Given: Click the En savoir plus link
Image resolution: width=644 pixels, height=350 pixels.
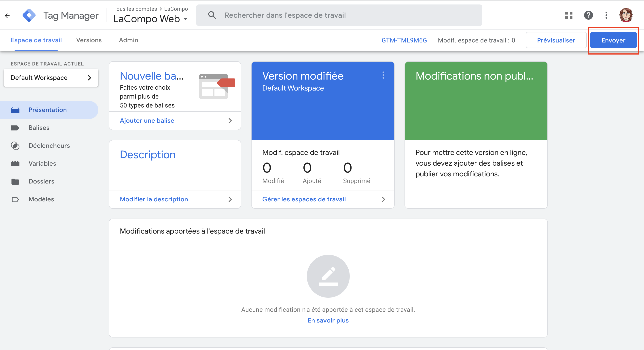Looking at the screenshot, I should point(328,320).
